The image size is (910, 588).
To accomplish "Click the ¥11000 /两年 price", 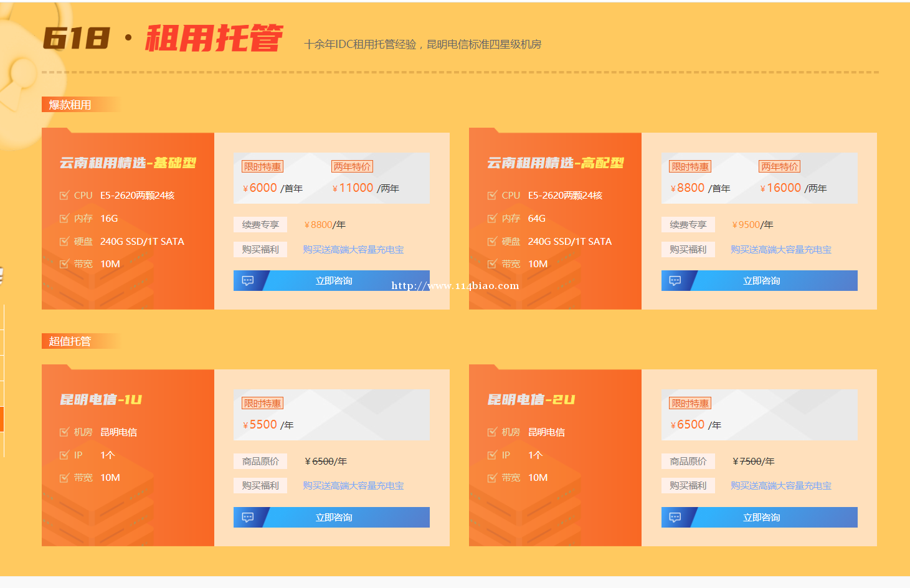I will [366, 188].
